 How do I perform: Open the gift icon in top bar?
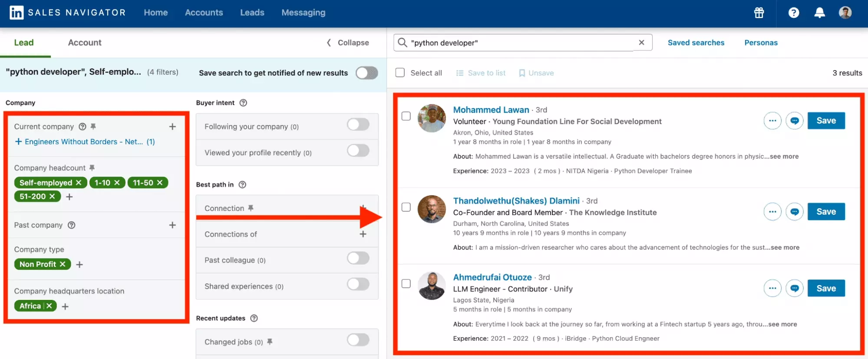coord(759,13)
